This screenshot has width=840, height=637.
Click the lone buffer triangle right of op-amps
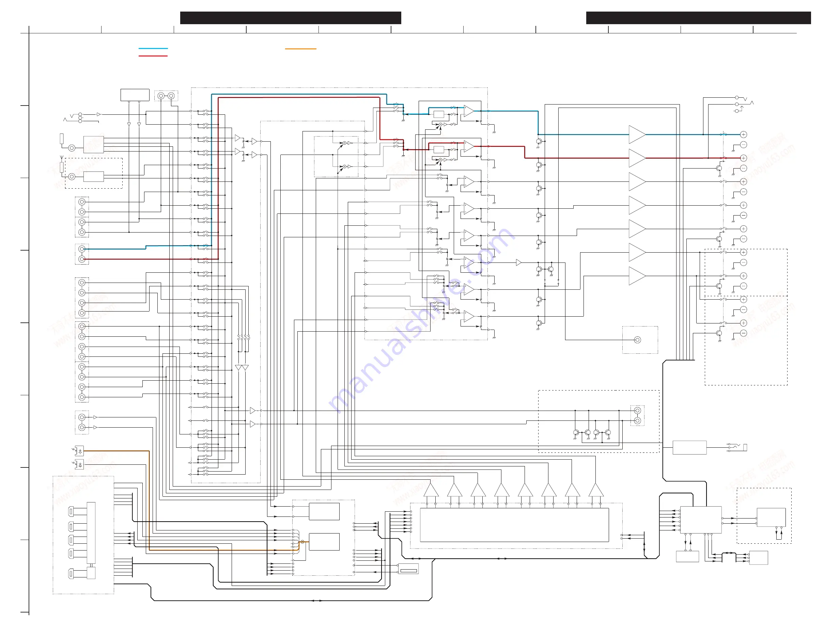(519, 263)
